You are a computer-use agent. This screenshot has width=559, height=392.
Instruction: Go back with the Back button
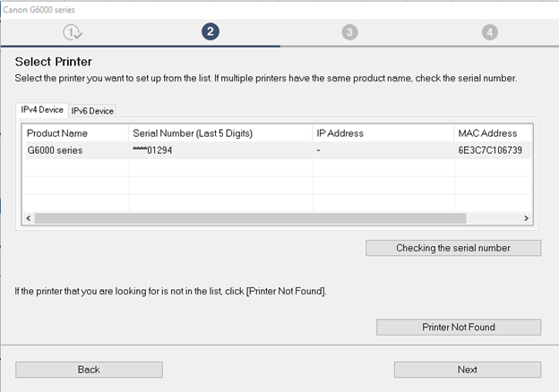tap(89, 370)
